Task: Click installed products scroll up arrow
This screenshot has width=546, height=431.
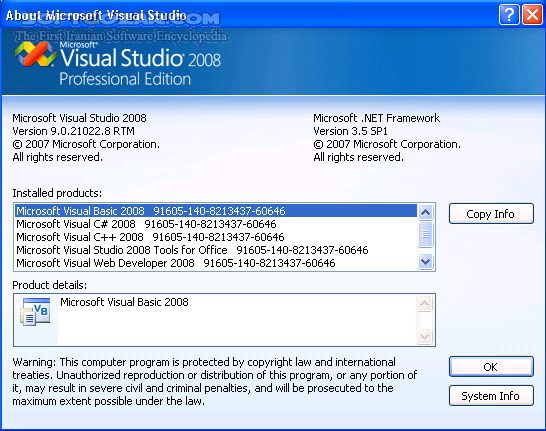Action: 426,212
